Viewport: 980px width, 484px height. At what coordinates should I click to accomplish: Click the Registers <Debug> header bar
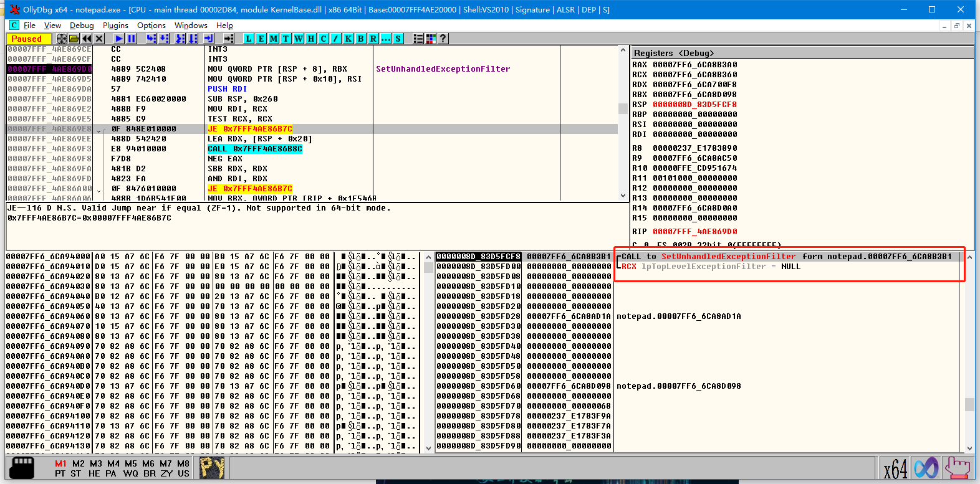pyautogui.click(x=802, y=53)
